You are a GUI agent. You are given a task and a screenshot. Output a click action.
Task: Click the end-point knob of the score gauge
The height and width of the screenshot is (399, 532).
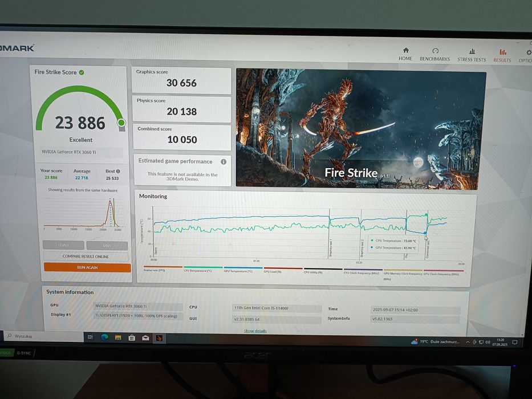click(121, 123)
